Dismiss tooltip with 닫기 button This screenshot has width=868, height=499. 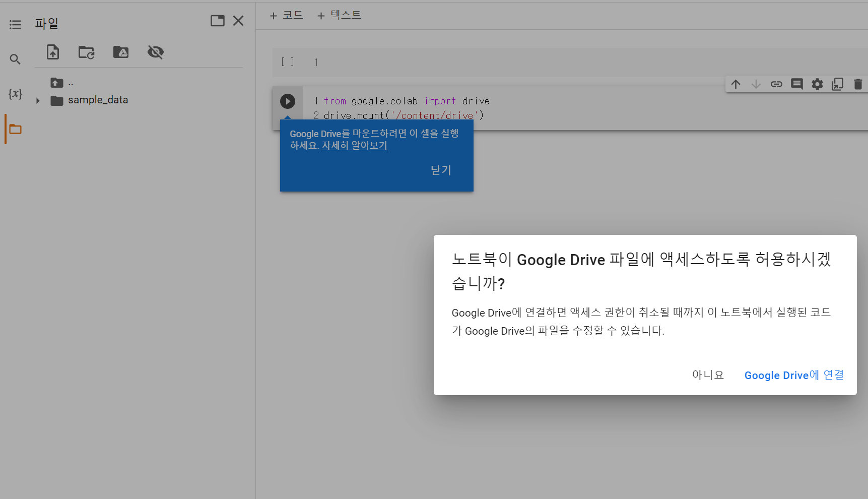pyautogui.click(x=441, y=170)
